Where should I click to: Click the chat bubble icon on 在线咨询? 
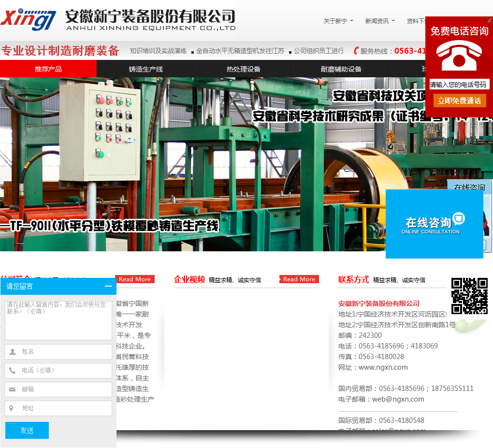tap(459, 218)
